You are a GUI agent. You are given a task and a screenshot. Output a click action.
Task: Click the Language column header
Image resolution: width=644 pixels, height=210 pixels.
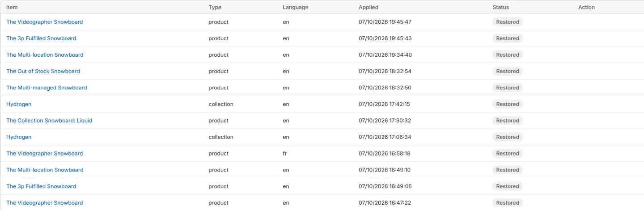coord(296,8)
